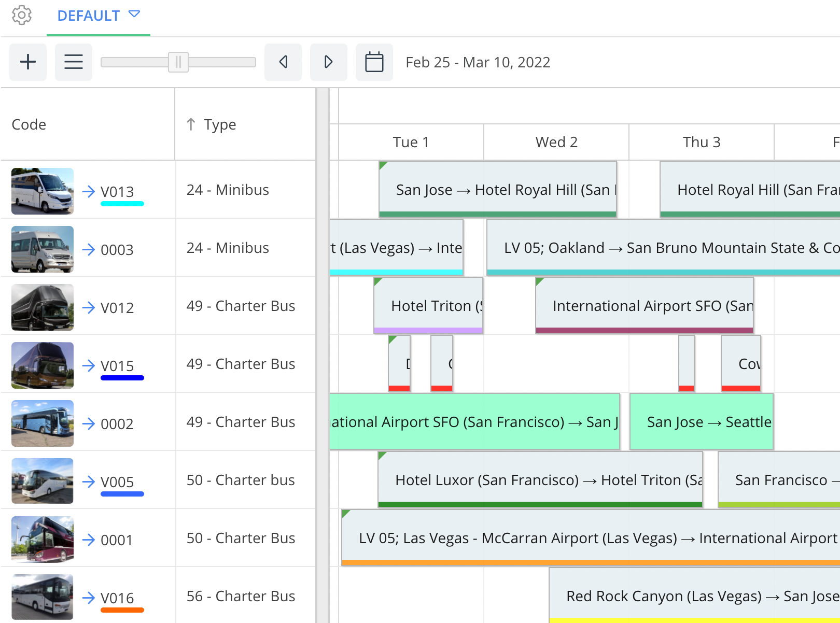Viewport: 840px width, 623px height.
Task: Click the arrow icon next to 0003
Action: pos(89,249)
